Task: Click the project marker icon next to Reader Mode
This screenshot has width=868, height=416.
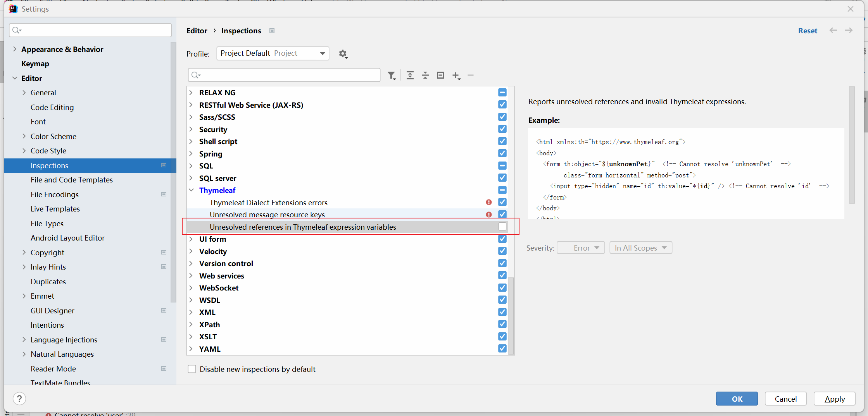Action: pyautogui.click(x=164, y=368)
